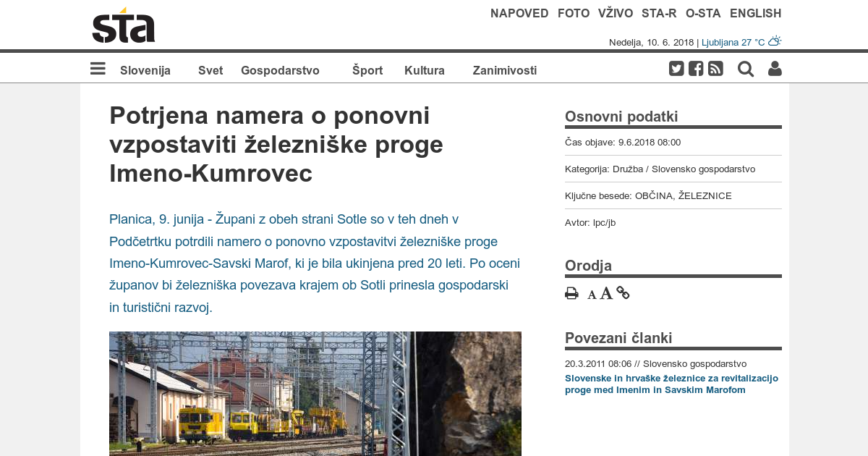The width and height of the screenshot is (868, 456).
Task: Click the railway station article photo
Action: tap(315, 394)
